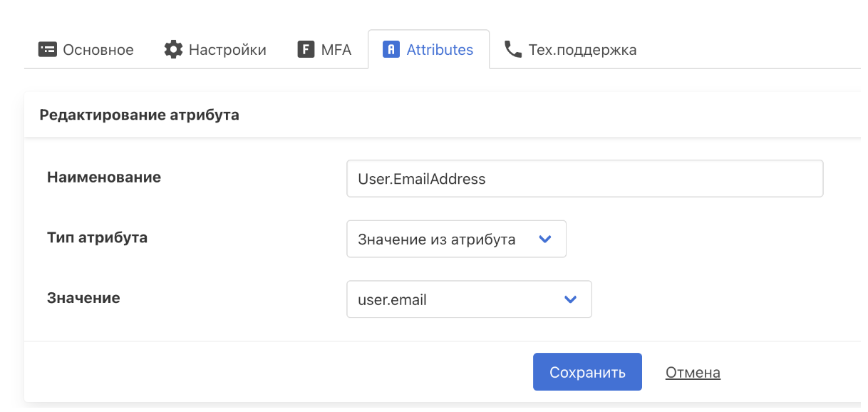Click the User.EmailAddress name input field

[x=584, y=179]
